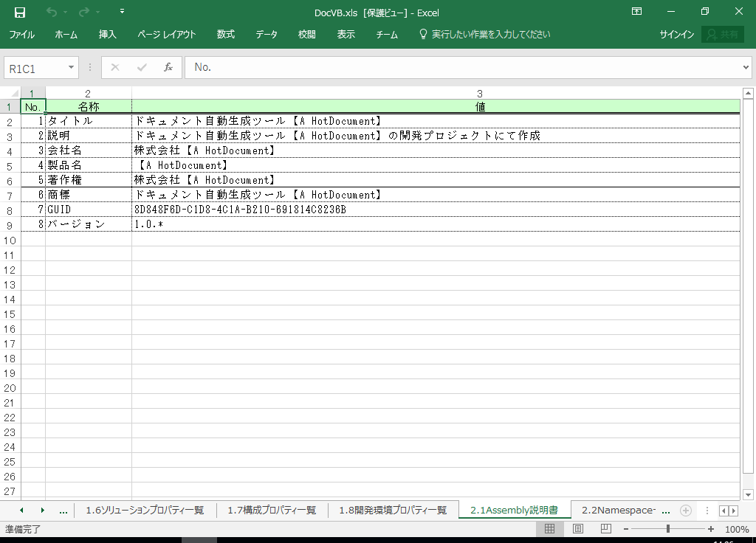
Task: Click sheet tab scroll right arrow
Action: pos(42,510)
